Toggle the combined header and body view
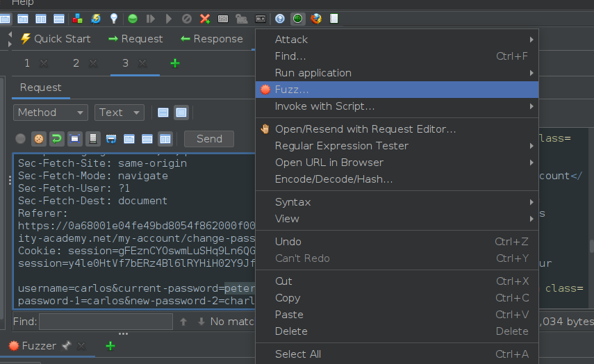Image resolution: width=594 pixels, height=364 pixels. 181,113
